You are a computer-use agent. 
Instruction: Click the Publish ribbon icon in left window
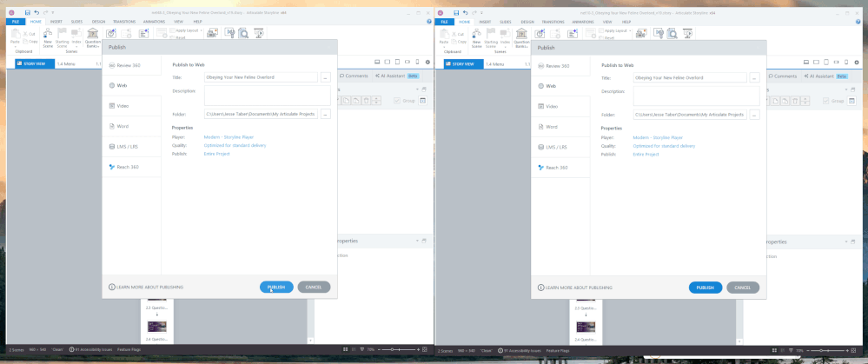click(259, 33)
